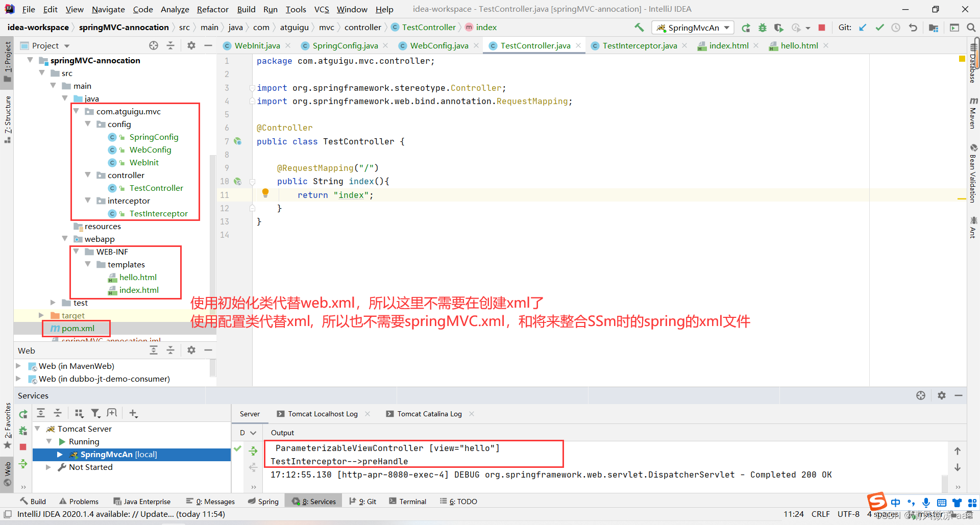Rerun service icon in Services toolbar

[23, 414]
